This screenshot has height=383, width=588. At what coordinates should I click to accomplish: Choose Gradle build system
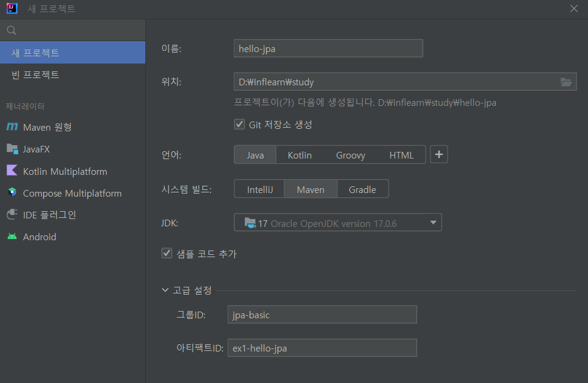point(362,189)
